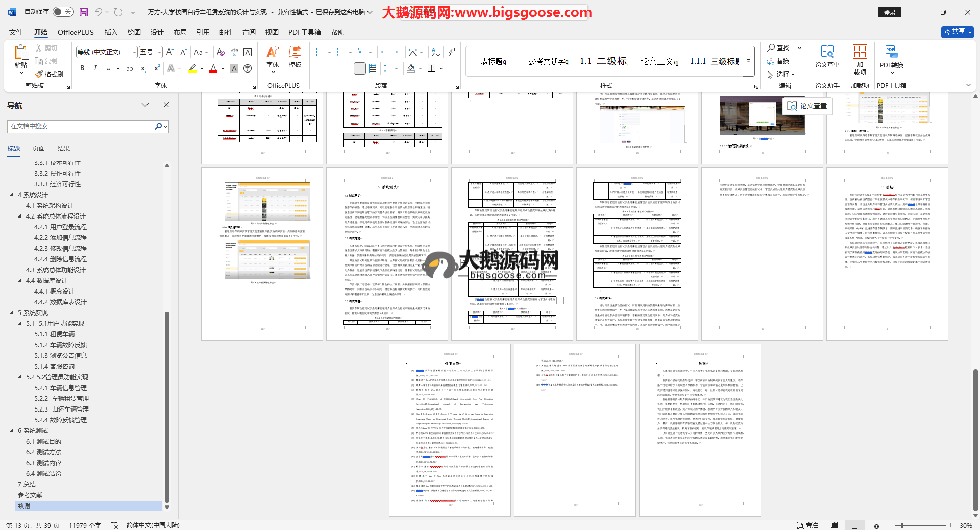Toggle the AutoSave switch
980x530 pixels.
pyautogui.click(x=63, y=12)
